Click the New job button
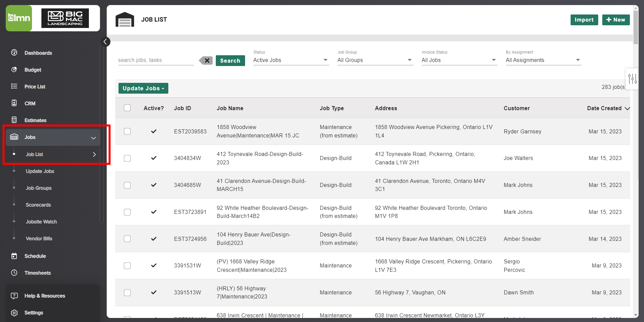Viewport: 644px width, 322px height. (x=616, y=20)
